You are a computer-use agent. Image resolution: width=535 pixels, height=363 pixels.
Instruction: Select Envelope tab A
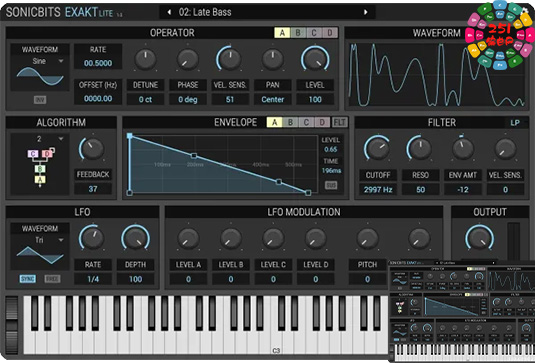[x=275, y=122]
